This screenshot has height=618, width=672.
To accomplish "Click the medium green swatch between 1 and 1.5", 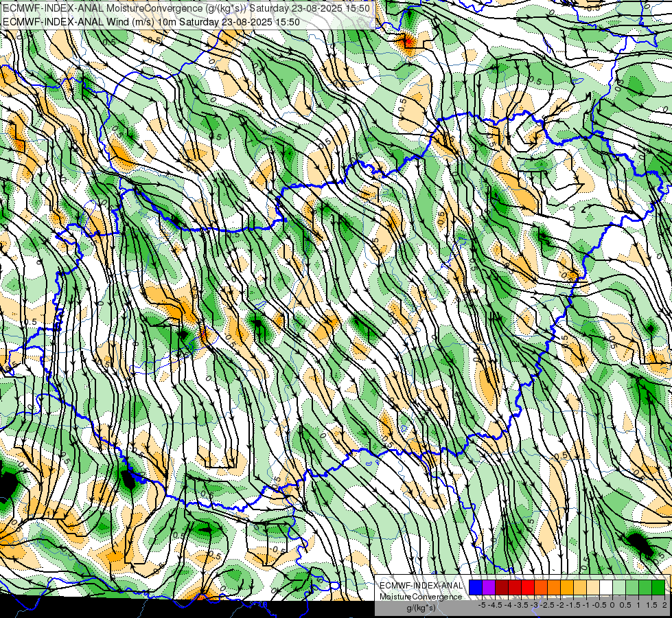I will click(645, 587).
